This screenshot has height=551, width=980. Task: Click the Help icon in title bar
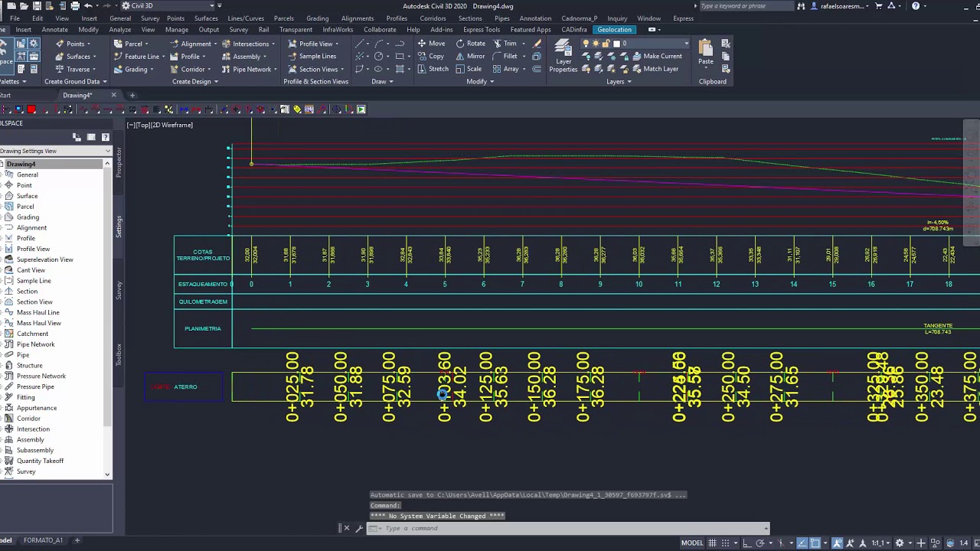tap(916, 6)
